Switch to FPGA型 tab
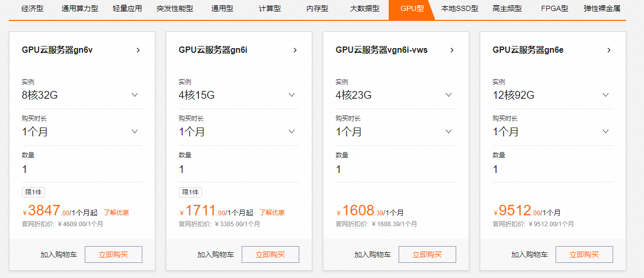This screenshot has width=644, height=278. [555, 9]
